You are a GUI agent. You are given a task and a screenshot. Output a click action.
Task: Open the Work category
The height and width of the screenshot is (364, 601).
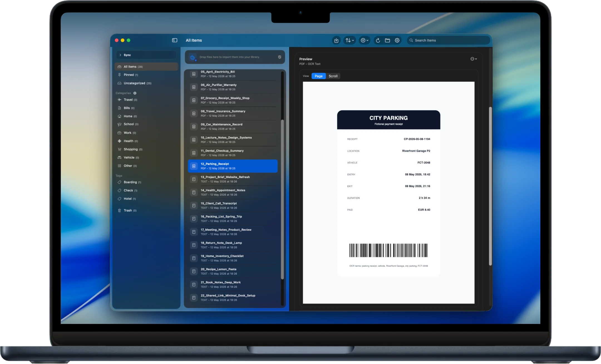coord(146,133)
